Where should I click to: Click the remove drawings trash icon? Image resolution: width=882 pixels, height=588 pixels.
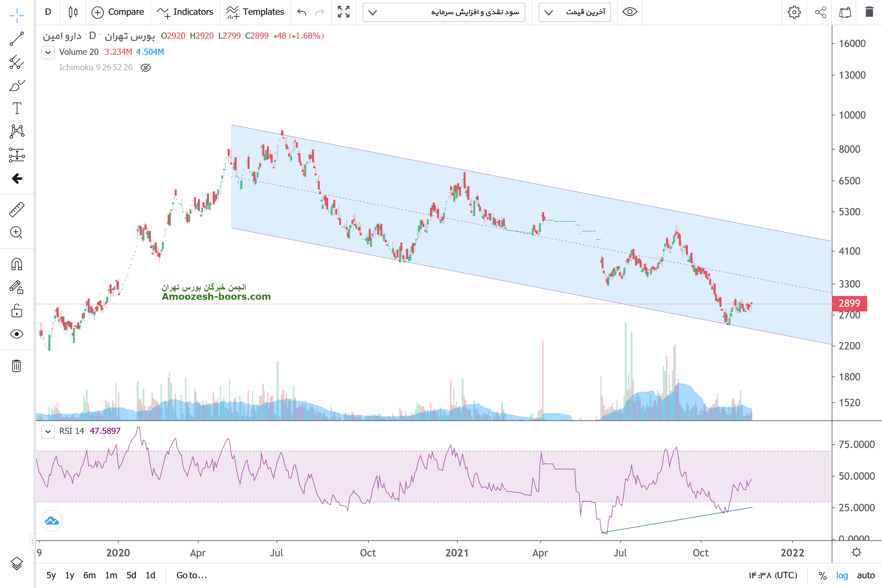(16, 366)
